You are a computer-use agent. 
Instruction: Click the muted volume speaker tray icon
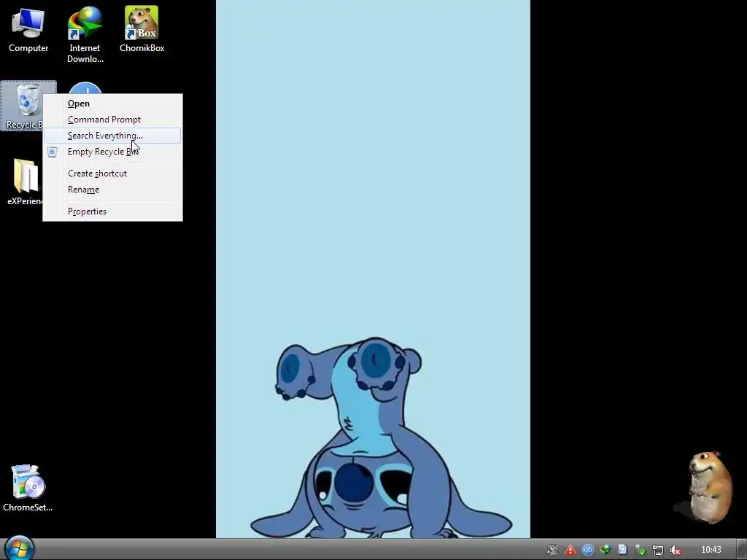(675, 550)
